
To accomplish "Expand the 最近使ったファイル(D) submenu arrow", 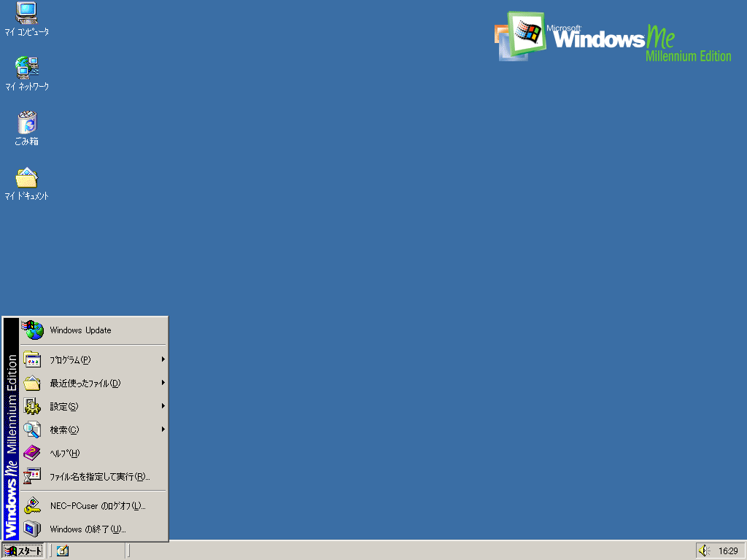I will pos(163,383).
